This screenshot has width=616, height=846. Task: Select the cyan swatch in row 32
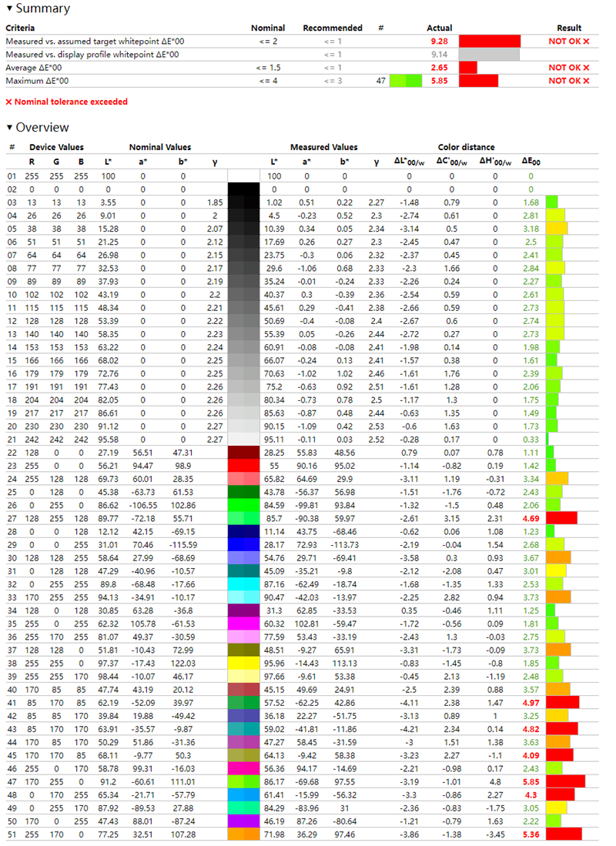click(245, 584)
